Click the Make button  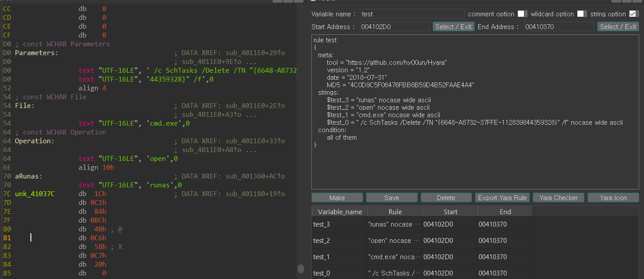pyautogui.click(x=337, y=197)
